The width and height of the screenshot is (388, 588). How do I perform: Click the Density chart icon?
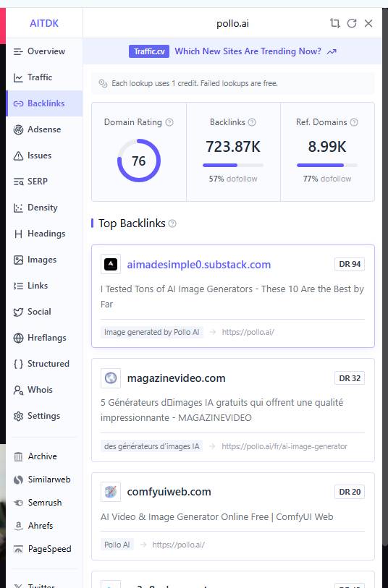pos(18,208)
